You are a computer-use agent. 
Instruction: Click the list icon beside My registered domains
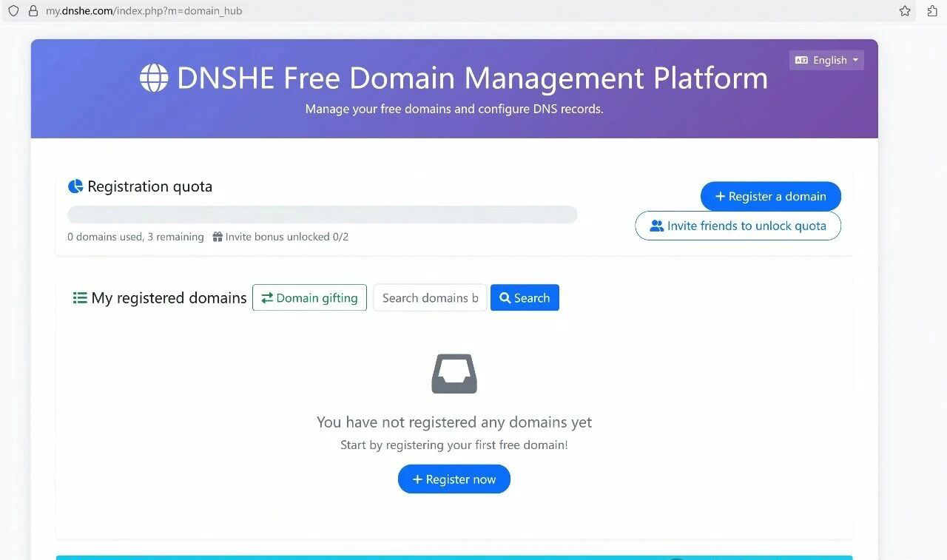pos(80,298)
